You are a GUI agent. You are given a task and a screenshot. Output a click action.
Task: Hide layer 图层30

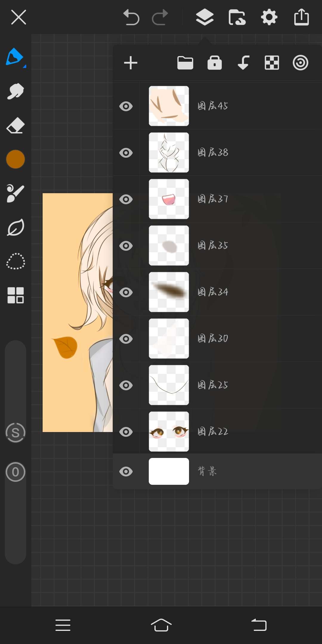126,339
